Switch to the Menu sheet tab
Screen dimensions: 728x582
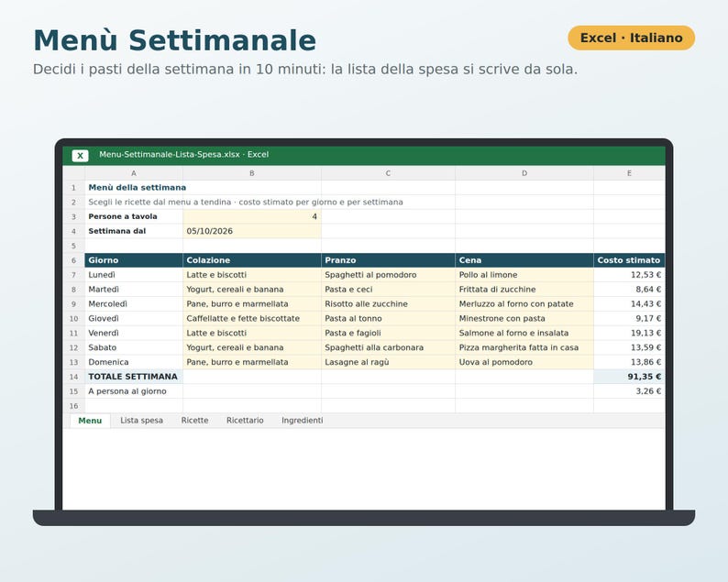click(x=90, y=421)
